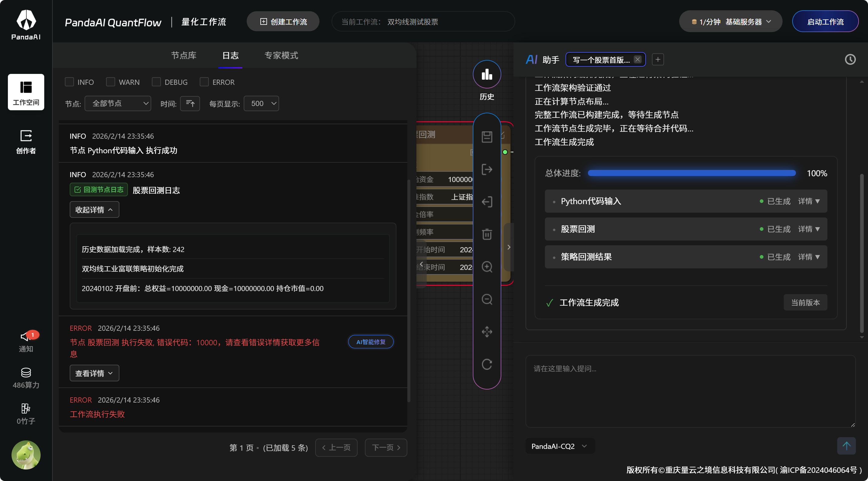Click the log list scrollbar
The width and height of the screenshot is (868, 481).
409,291
